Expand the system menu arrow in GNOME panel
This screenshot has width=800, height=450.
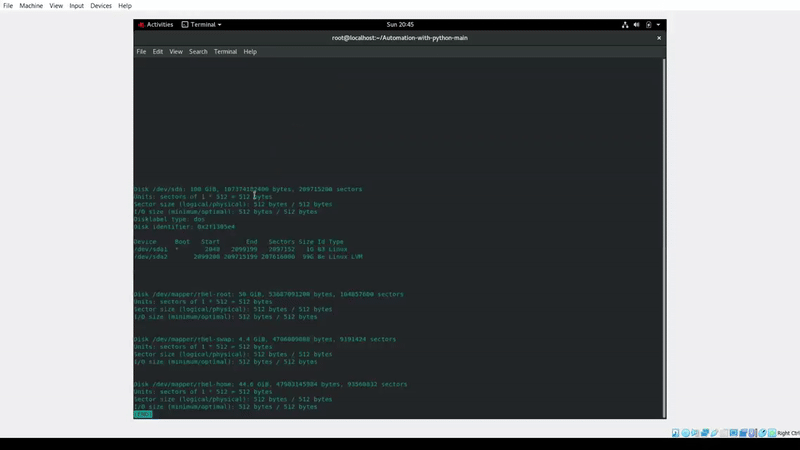coord(658,24)
